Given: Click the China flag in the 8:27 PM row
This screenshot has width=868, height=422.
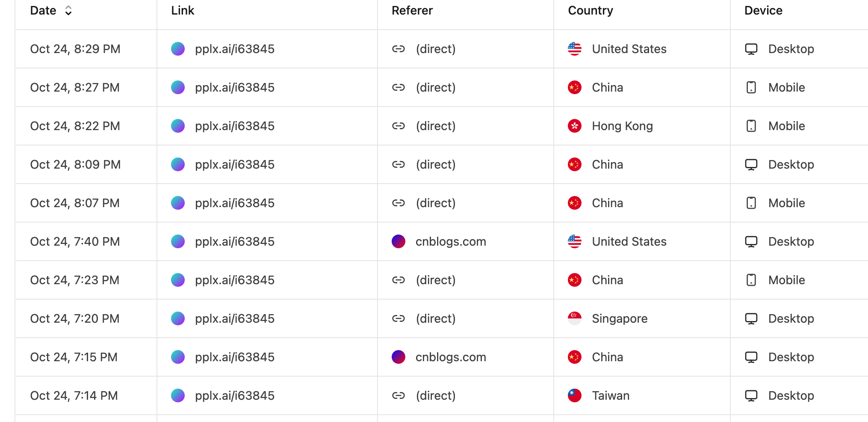Looking at the screenshot, I should click(x=574, y=87).
